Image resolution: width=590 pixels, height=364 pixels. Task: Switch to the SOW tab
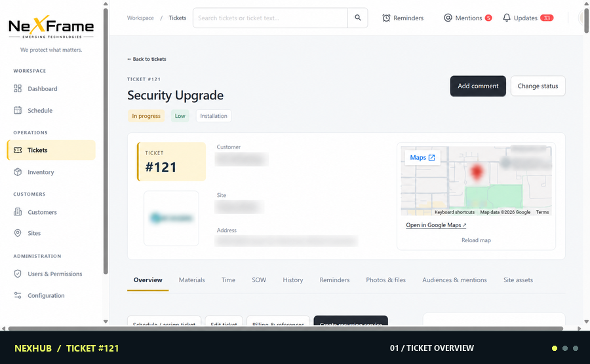pos(259,280)
